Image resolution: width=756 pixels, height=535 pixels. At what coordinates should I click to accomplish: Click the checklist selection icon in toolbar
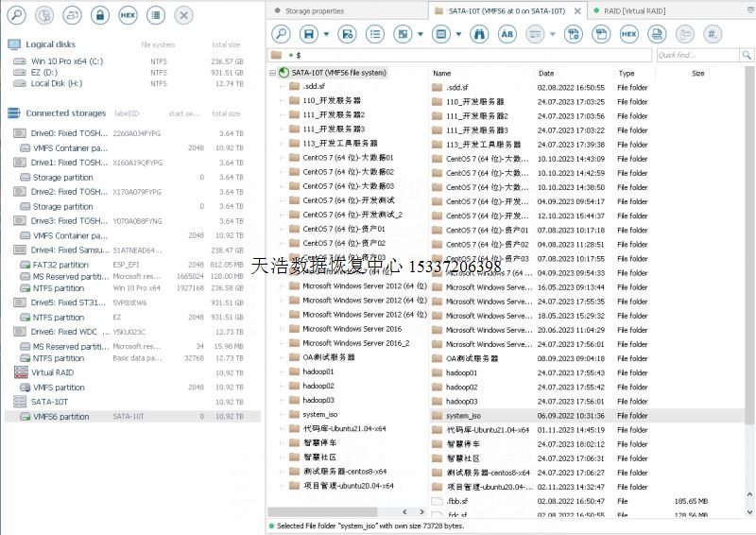[x=375, y=34]
